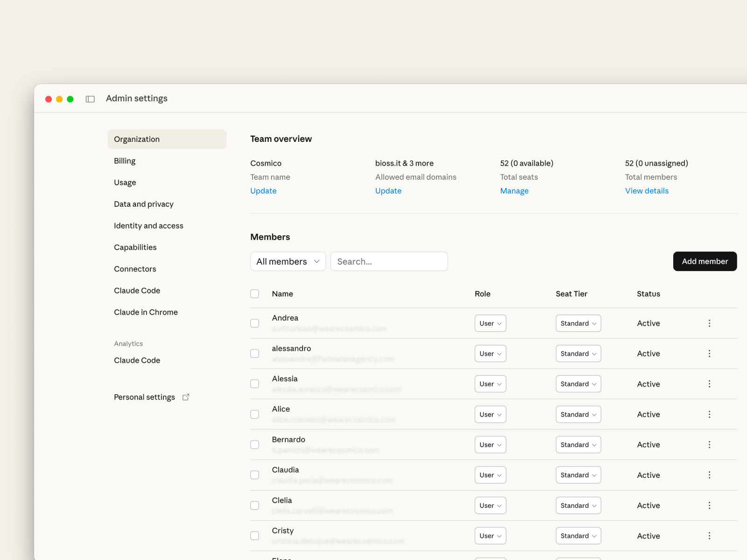Open row actions menu for Alessia

[x=709, y=384]
